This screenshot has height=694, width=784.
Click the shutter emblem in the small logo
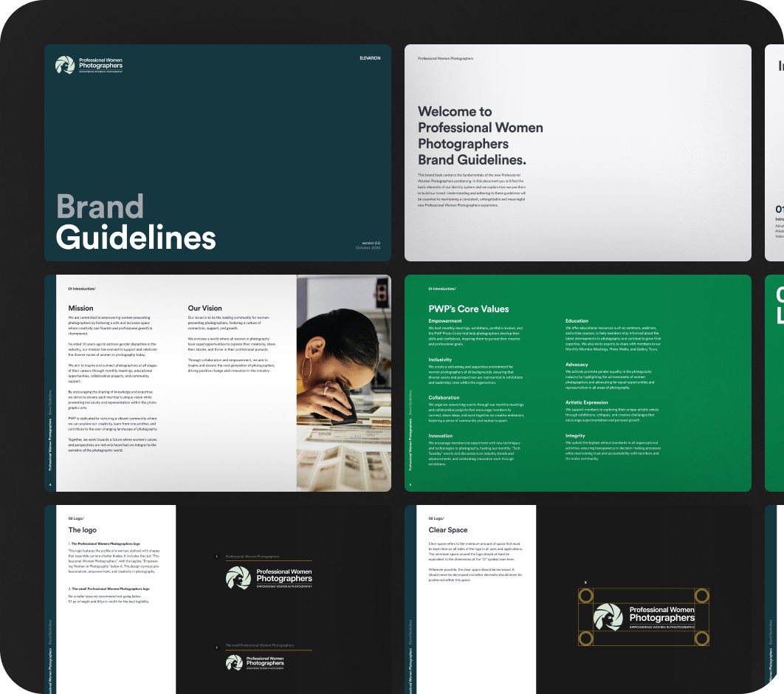pos(234,662)
